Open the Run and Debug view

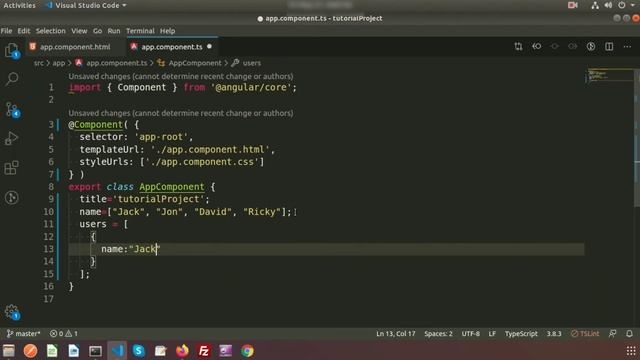pyautogui.click(x=11, y=138)
